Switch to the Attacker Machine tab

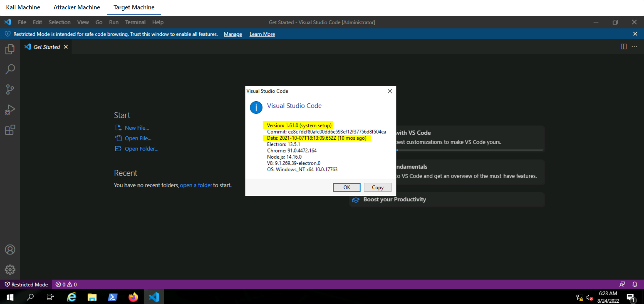pyautogui.click(x=77, y=7)
